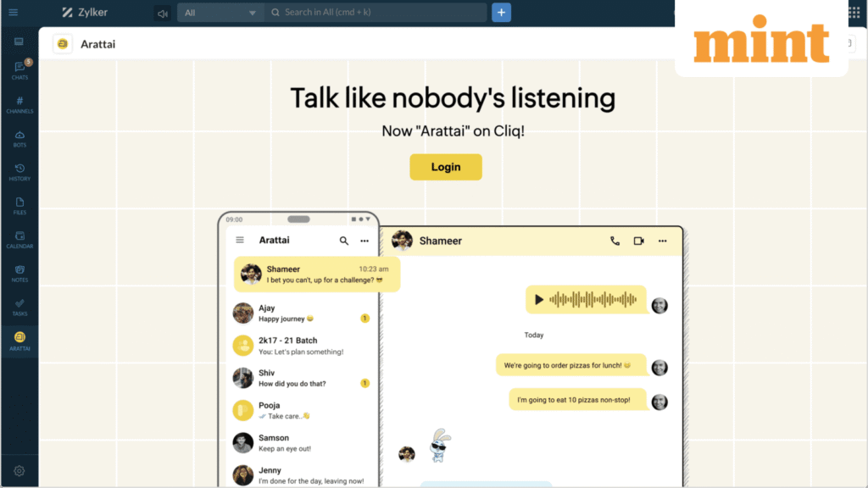This screenshot has width=868, height=488.
Task: Select the Arattai sidebar item
Action: (x=20, y=341)
